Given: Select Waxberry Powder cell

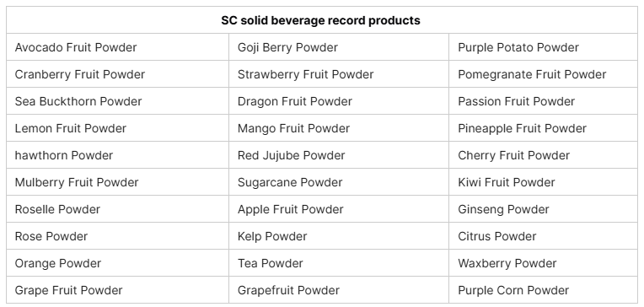Looking at the screenshot, I should tap(543, 263).
